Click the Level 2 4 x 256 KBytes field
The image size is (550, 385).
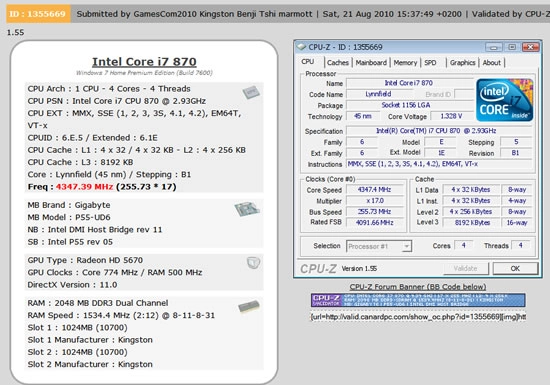[471, 212]
